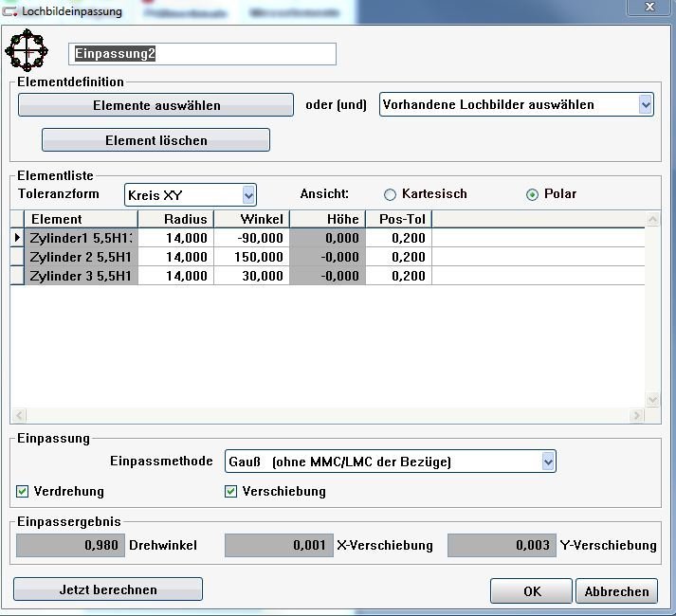Click the element list horizontal scrollbar
The width and height of the screenshot is (676, 616).
[327, 415]
